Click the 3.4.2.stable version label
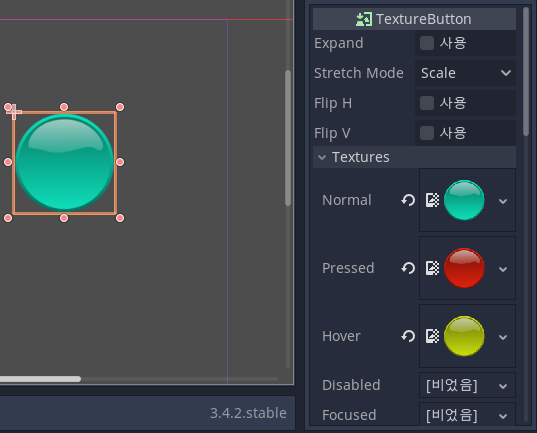This screenshot has width=537, height=433. click(x=248, y=413)
